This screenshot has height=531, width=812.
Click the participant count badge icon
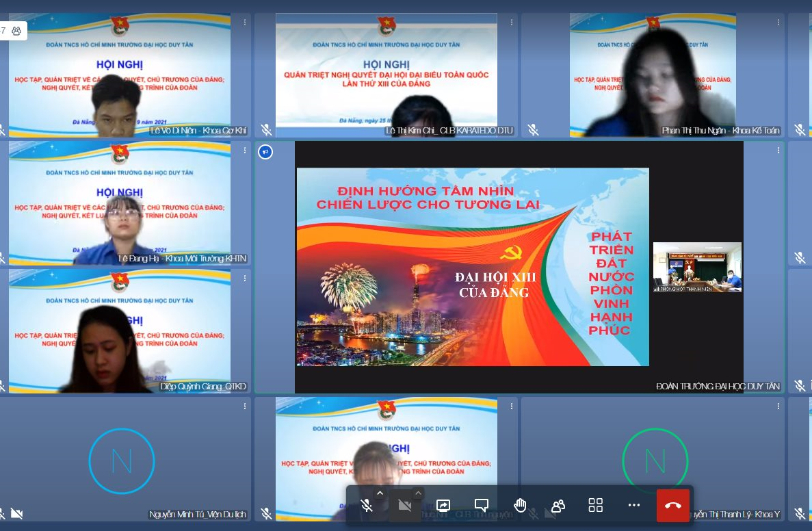click(x=16, y=31)
